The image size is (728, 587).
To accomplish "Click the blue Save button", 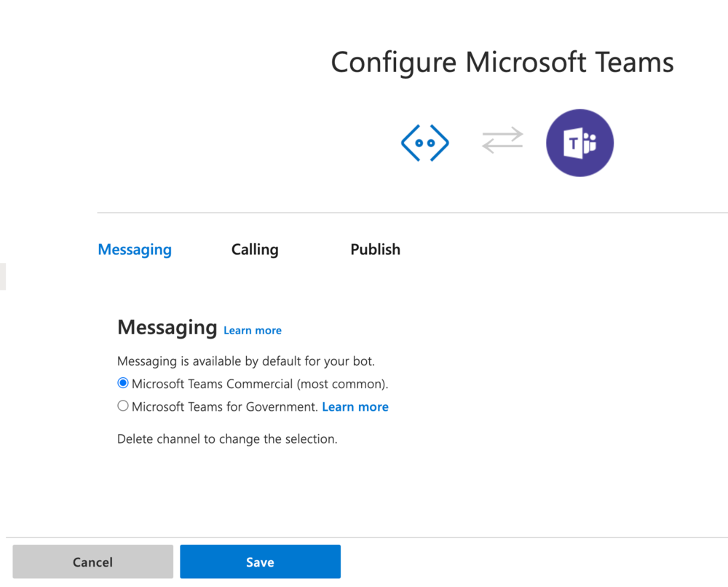I will point(260,562).
